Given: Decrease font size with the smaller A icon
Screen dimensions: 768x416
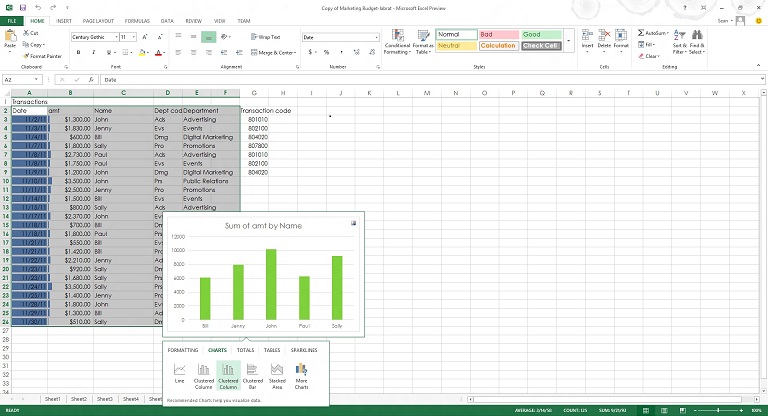Looking at the screenshot, I should 160,37.
